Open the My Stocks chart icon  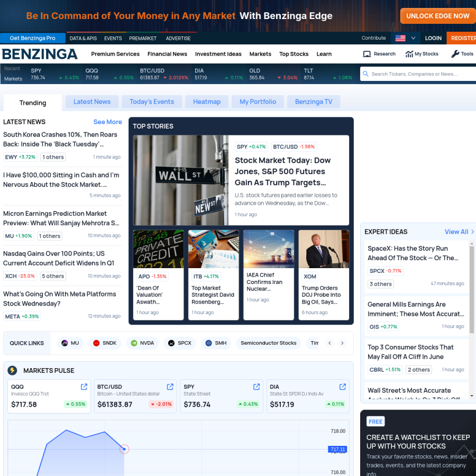[409, 54]
